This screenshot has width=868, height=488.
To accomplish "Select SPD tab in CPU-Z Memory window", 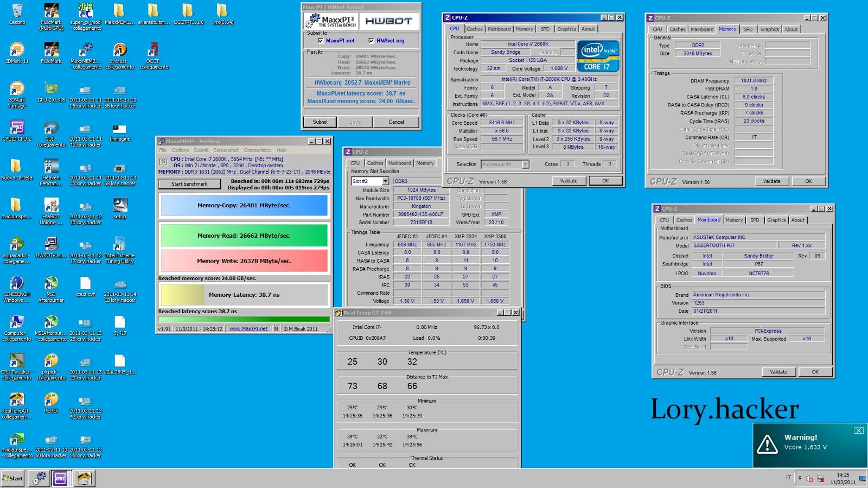I will click(x=748, y=30).
